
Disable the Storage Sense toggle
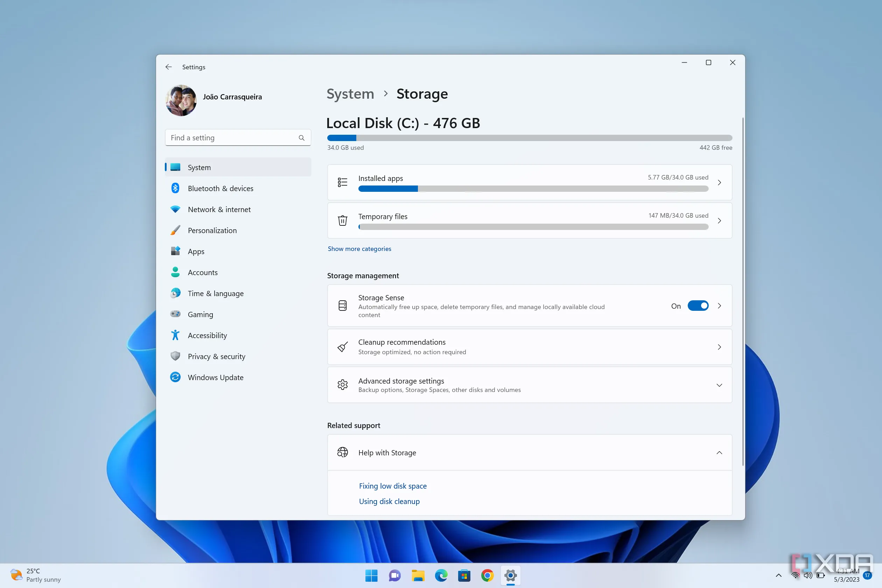point(698,306)
